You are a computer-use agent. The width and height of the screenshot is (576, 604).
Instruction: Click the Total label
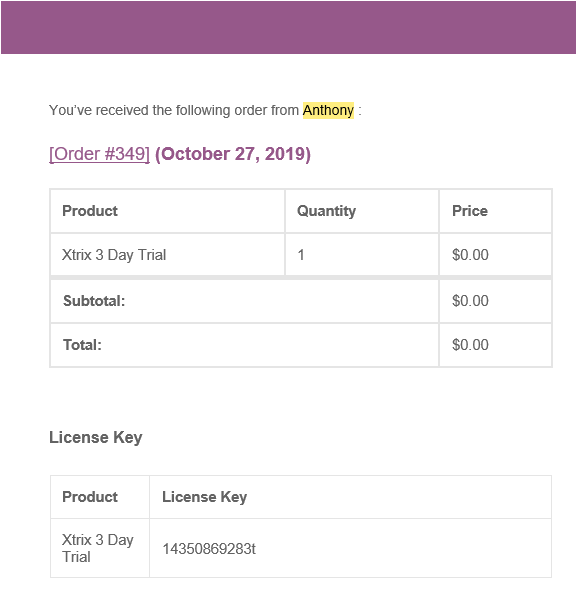pyautogui.click(x=82, y=345)
